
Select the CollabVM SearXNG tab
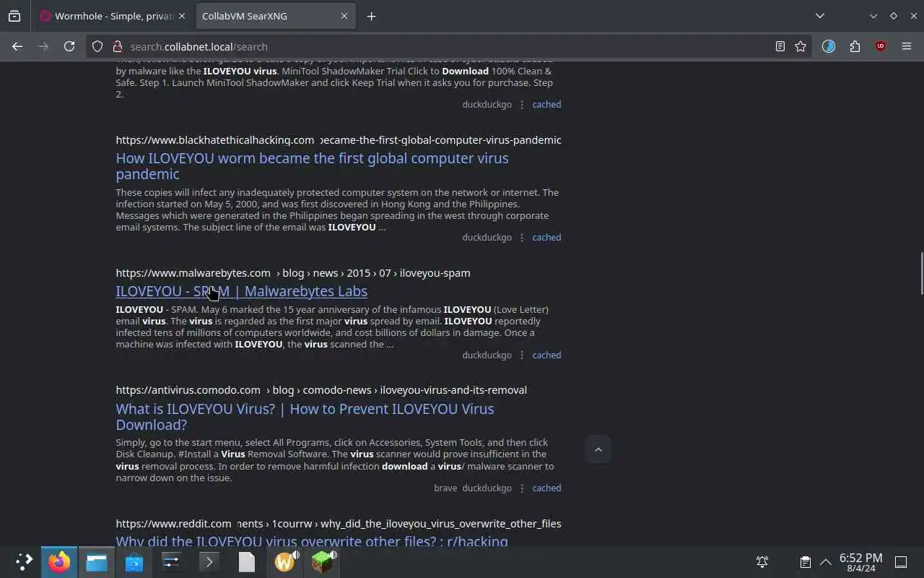click(x=269, y=16)
